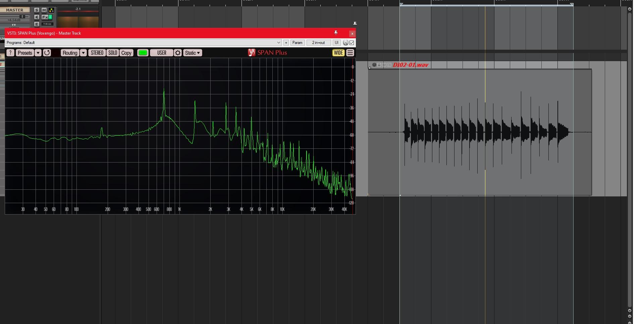Click the TRIM automation mode button
Image resolution: width=644 pixels, height=324 pixels.
coord(47,24)
